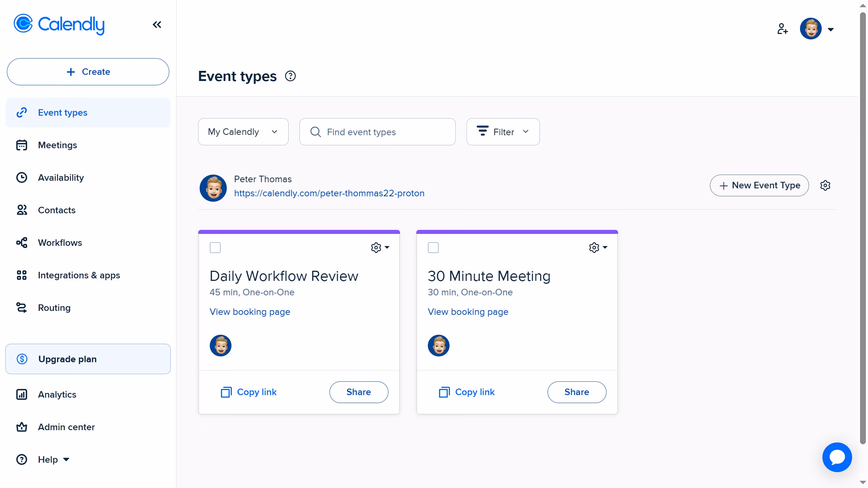Click the Routing icon in sidebar

coord(22,308)
